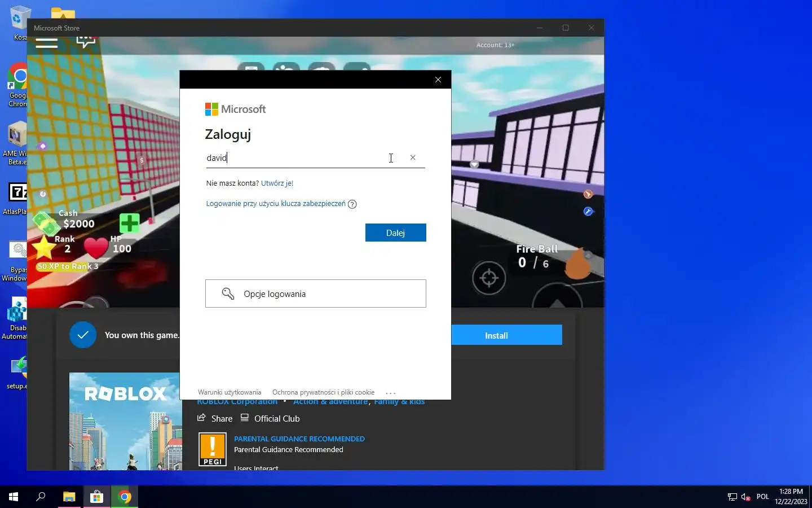The width and height of the screenshot is (812, 508).
Task: Open Windows Start menu
Action: 14,497
